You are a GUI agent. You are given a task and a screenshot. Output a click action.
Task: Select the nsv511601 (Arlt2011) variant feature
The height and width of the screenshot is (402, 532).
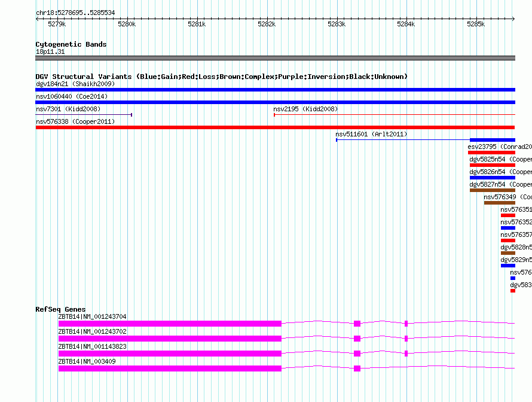pyautogui.click(x=426, y=140)
